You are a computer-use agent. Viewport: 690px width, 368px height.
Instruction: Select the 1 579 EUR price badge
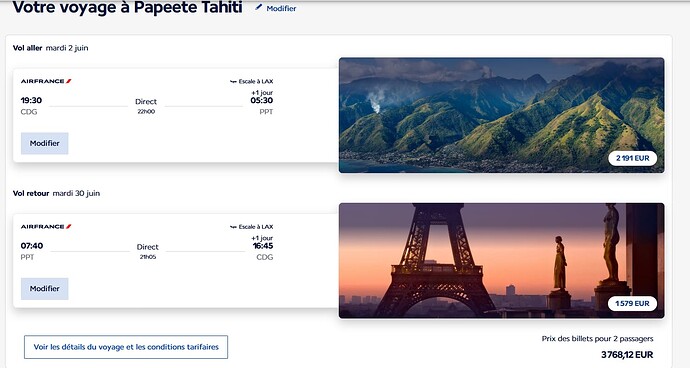(632, 303)
